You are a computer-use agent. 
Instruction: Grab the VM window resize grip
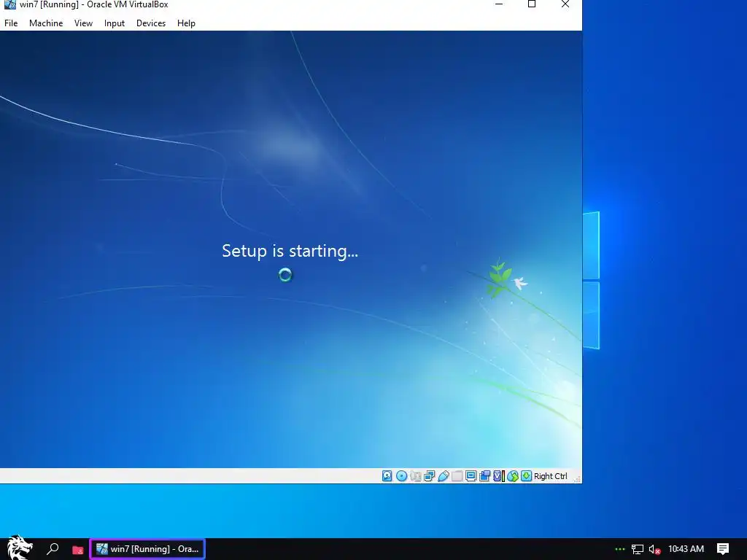tap(577, 478)
